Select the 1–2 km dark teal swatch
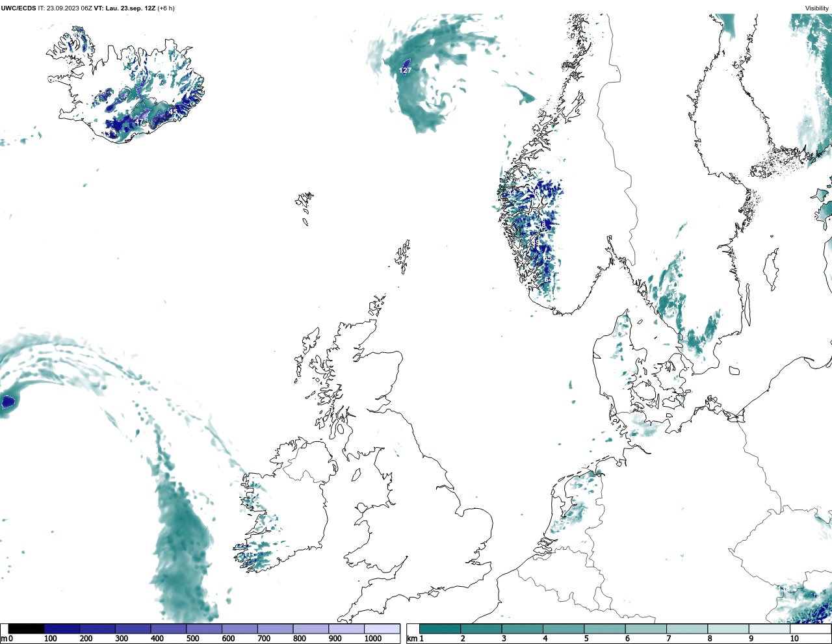Viewport: 832px width, 644px height. [440, 629]
